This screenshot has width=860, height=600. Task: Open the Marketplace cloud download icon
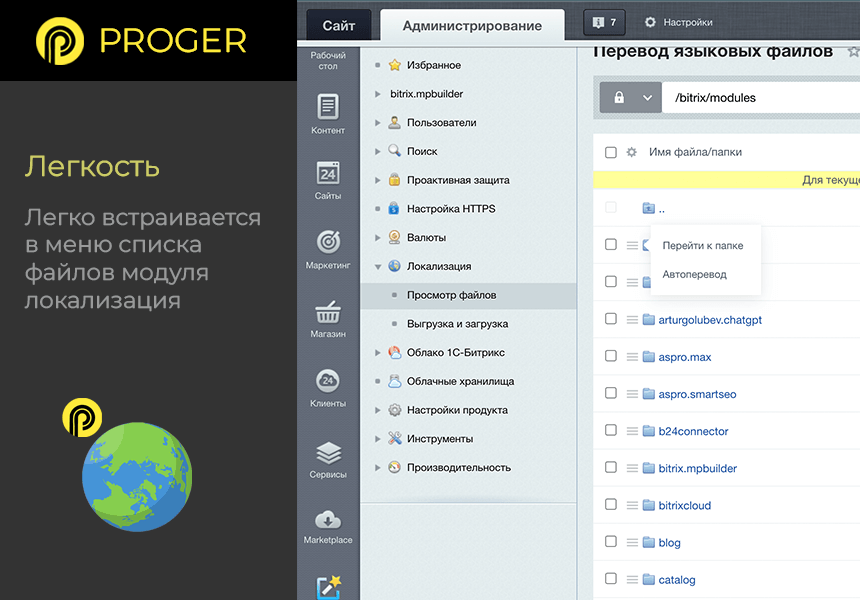328,520
